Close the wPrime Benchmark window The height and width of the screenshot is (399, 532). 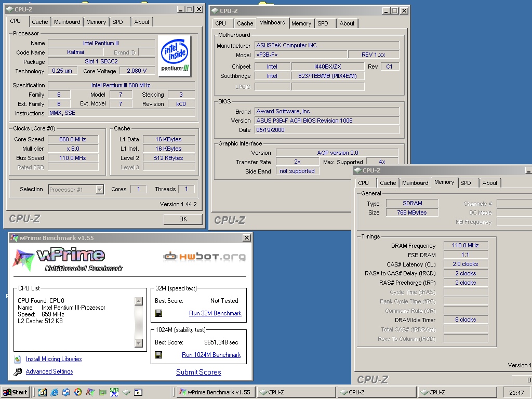point(247,238)
